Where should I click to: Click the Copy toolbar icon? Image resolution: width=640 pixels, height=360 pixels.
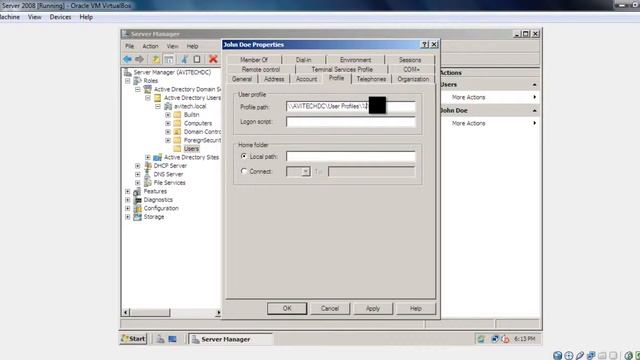pyautogui.click(x=197, y=60)
